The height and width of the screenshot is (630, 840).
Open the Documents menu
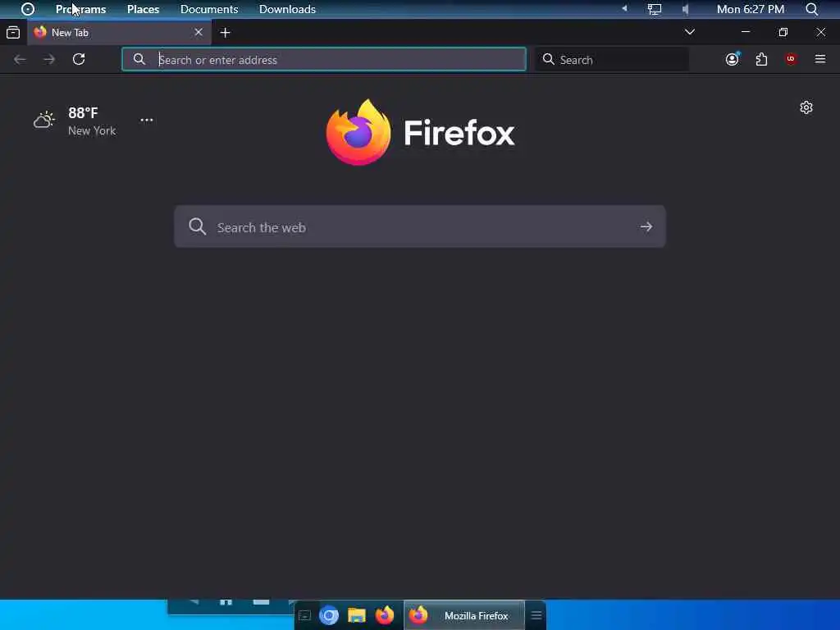209,9
